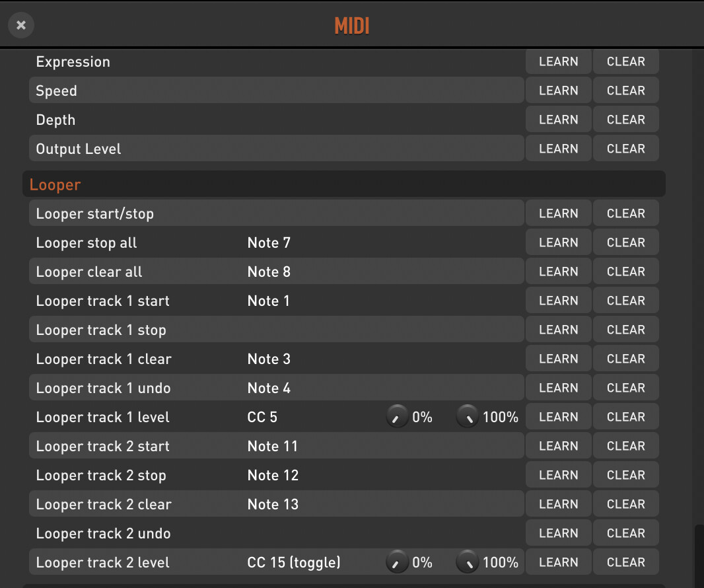The image size is (704, 588).
Task: Learn MIDI for Looper track 1 undo
Action: point(559,388)
